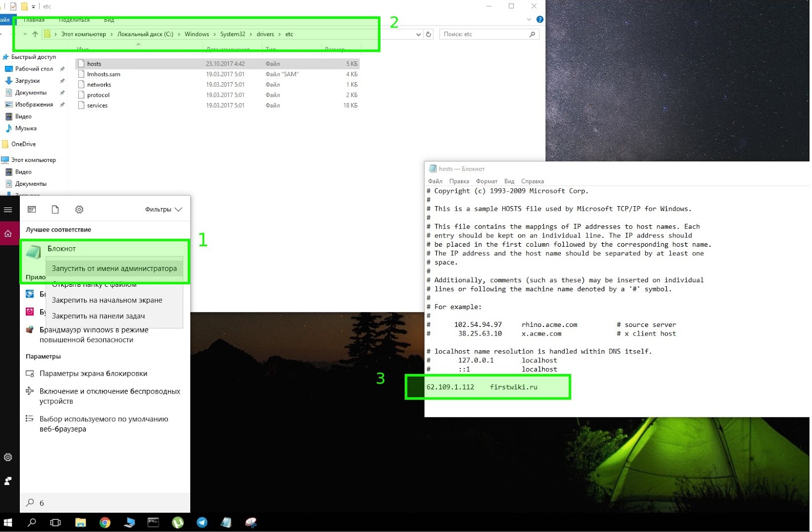Open File Explorer from the taskbar
The height and width of the screenshot is (532, 812).
pos(80,522)
